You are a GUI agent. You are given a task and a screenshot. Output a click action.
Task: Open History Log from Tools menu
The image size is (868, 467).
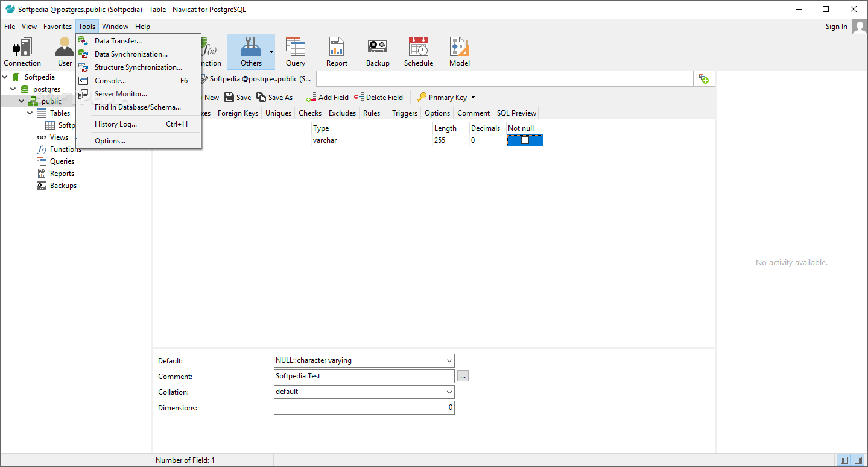tap(138, 124)
